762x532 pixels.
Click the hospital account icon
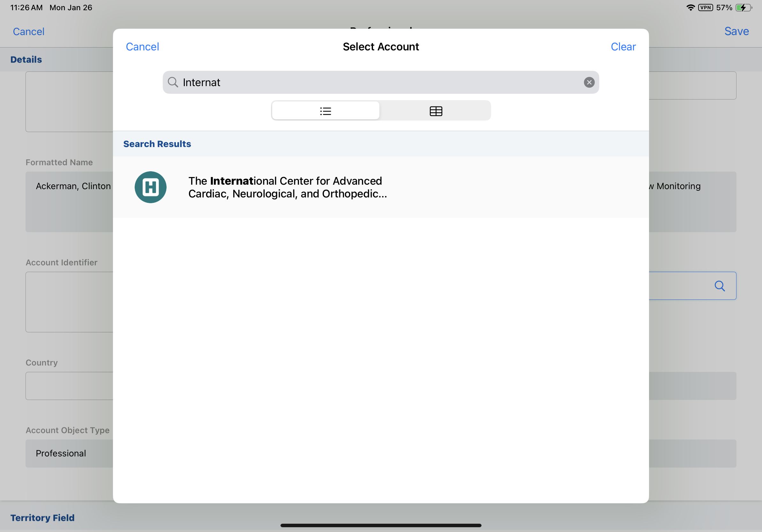[150, 187]
